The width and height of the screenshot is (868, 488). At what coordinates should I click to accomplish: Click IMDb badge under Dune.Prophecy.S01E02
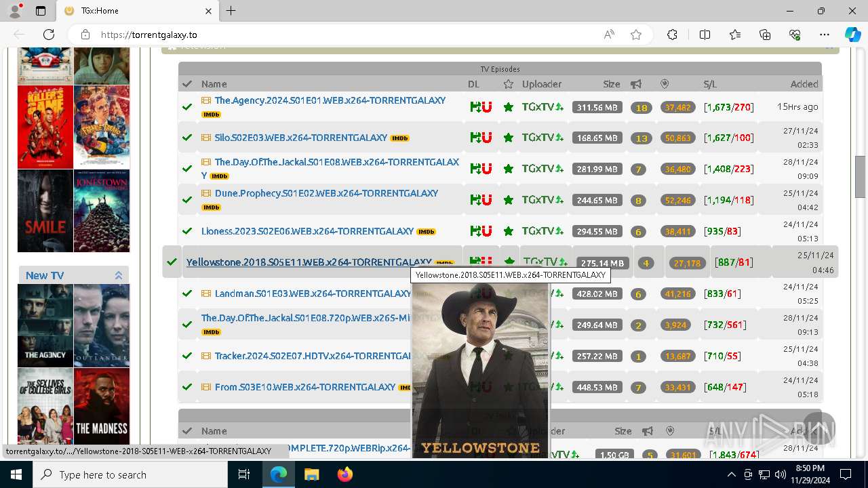click(x=211, y=207)
